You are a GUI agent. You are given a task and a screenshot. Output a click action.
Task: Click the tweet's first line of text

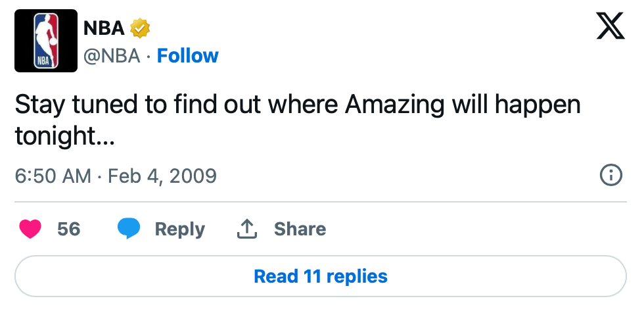click(x=298, y=105)
